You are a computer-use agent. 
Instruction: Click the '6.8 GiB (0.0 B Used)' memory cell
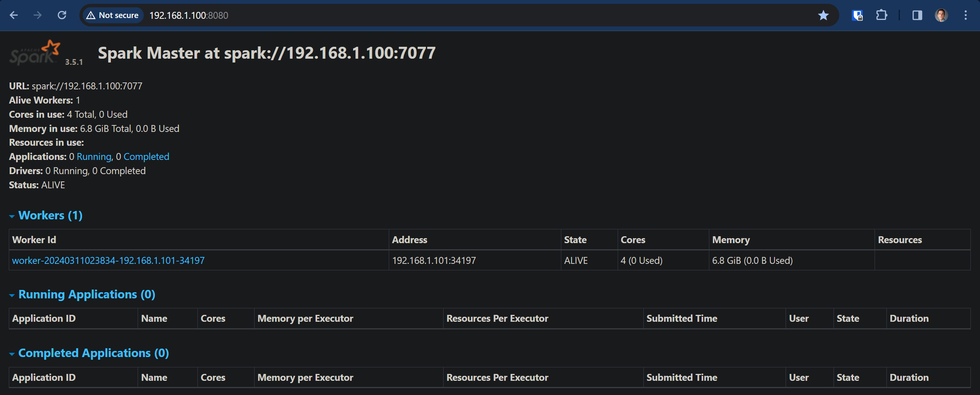tap(791, 260)
